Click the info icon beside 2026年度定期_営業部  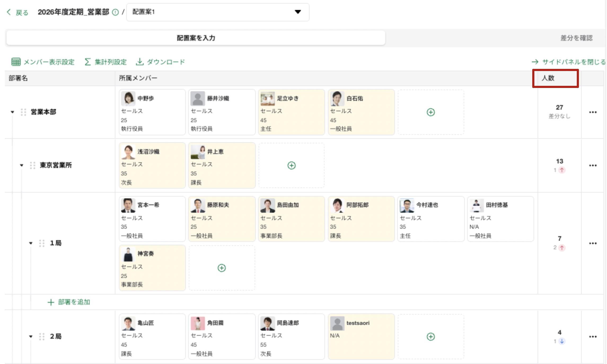(115, 12)
